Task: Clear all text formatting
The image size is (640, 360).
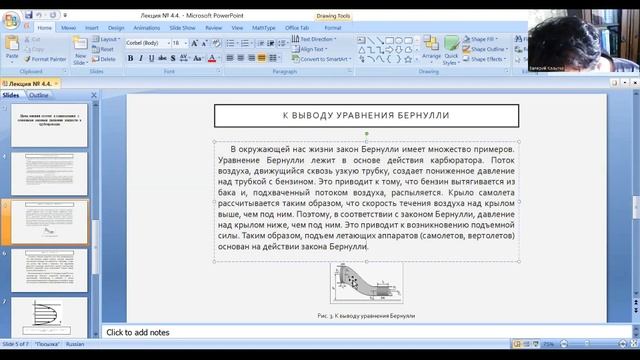Action: (x=216, y=43)
